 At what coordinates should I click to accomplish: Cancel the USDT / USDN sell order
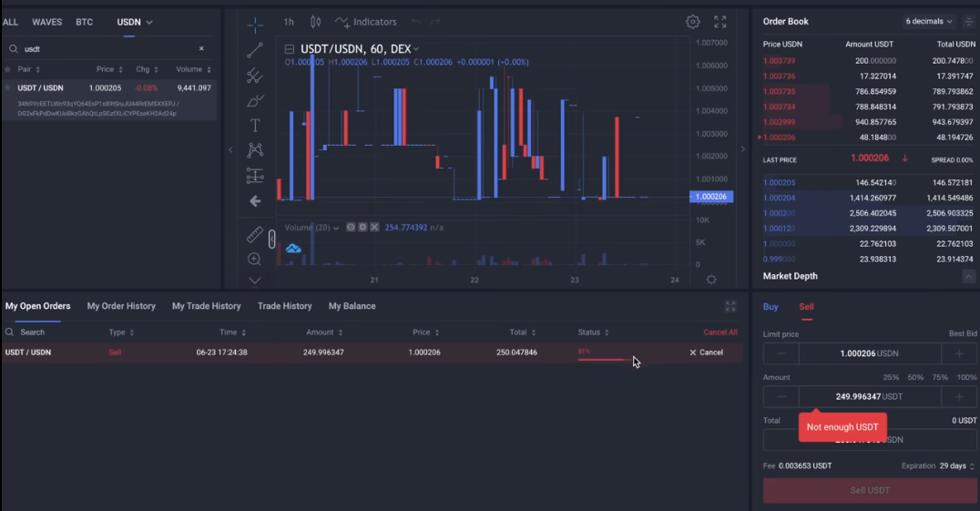click(x=706, y=353)
